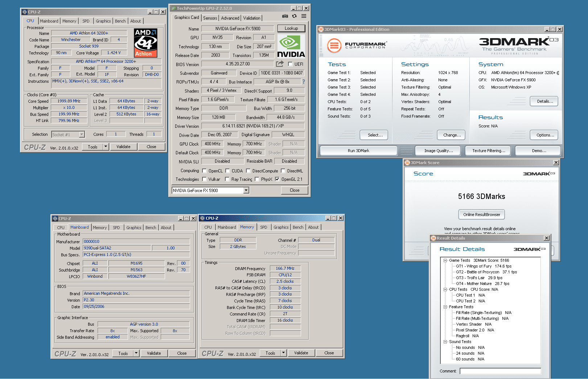Switch to the Sensors tab in GPU-Z
The image size is (588, 379).
[x=210, y=18]
